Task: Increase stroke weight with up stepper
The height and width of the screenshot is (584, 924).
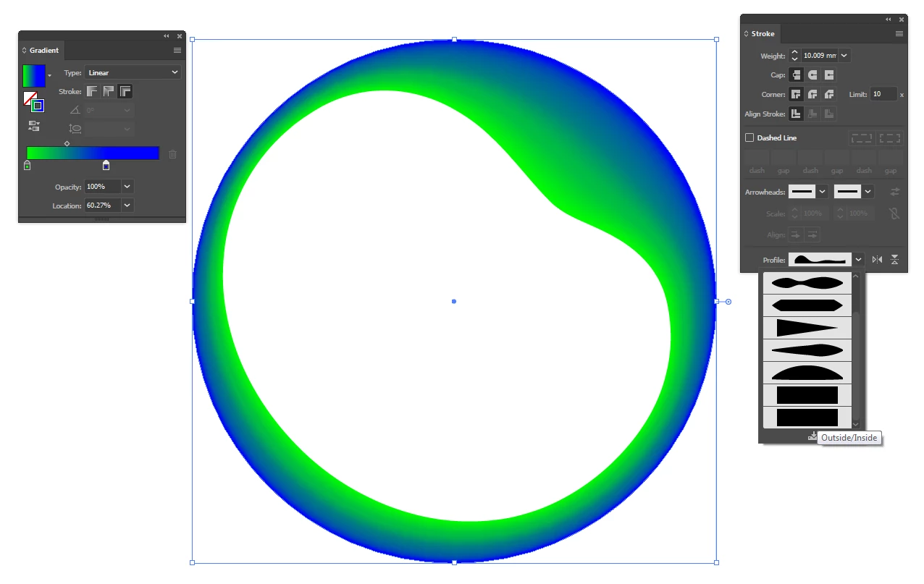Action: [795, 52]
